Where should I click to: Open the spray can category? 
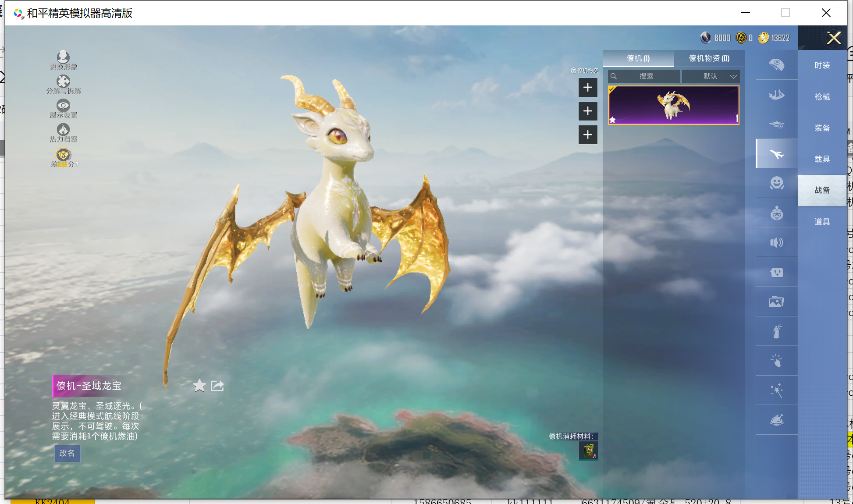[776, 331]
